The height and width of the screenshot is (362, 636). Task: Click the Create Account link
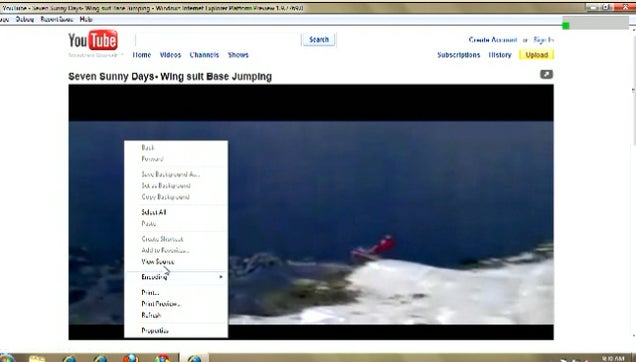[x=493, y=40]
